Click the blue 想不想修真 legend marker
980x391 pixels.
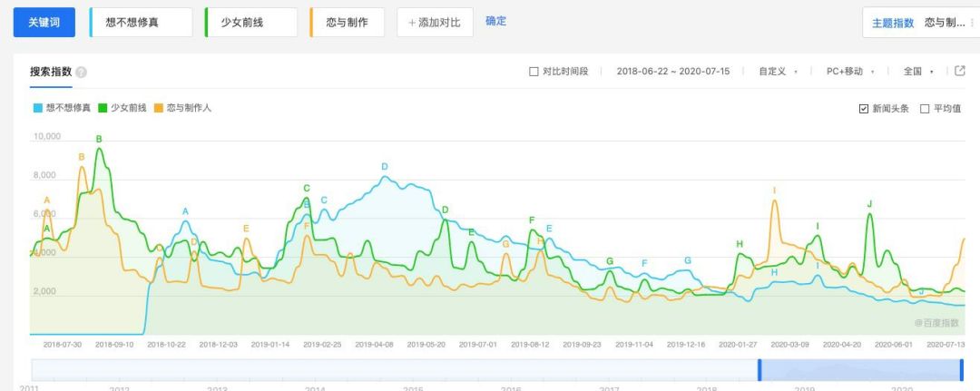click(37, 108)
